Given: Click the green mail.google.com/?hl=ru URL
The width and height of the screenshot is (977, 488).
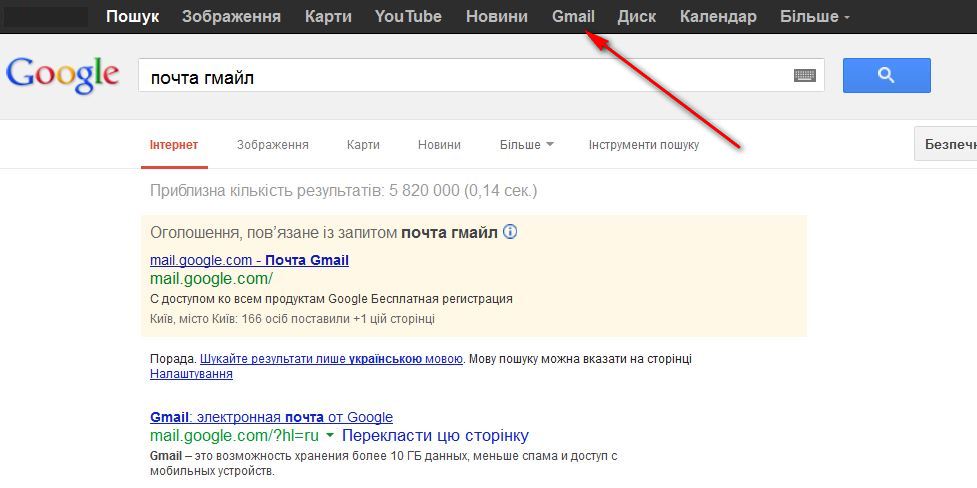Looking at the screenshot, I should [x=235, y=434].
